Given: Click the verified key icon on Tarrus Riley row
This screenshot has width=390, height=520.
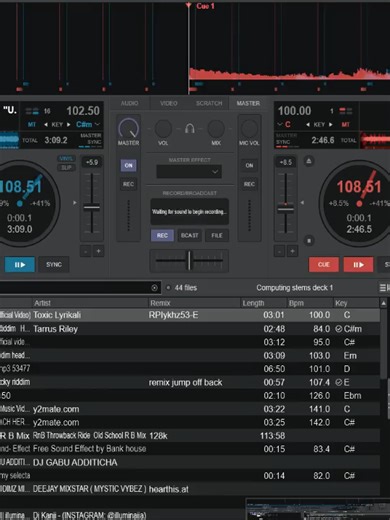Looking at the screenshot, I should (x=339, y=329).
